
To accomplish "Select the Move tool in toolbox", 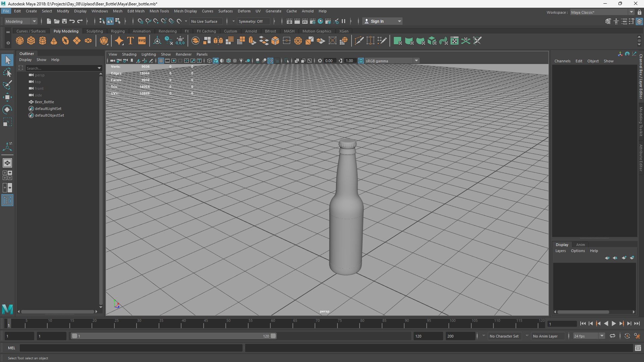I will pos(7,98).
